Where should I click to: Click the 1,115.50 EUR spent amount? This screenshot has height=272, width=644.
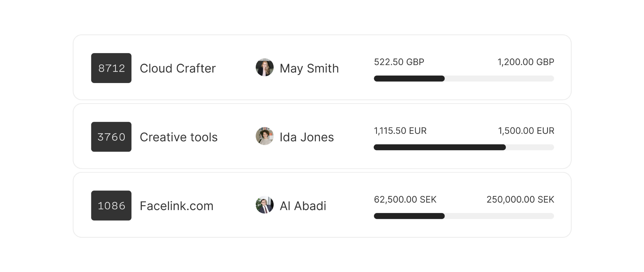point(400,131)
